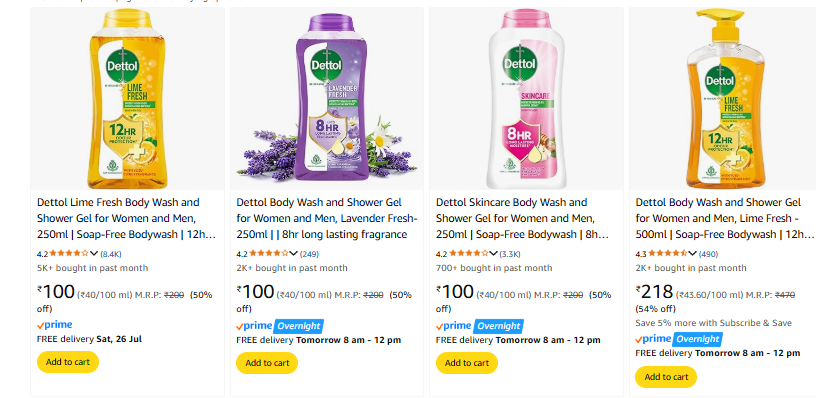Expand rating chevron next to 490 reviews

click(693, 254)
